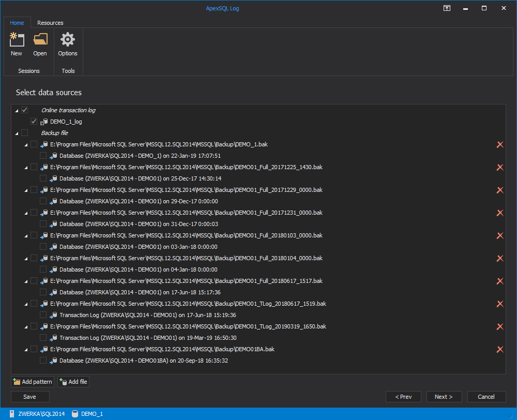517x420 pixels.
Task: Go back with the < Prev button
Action: tap(403, 397)
